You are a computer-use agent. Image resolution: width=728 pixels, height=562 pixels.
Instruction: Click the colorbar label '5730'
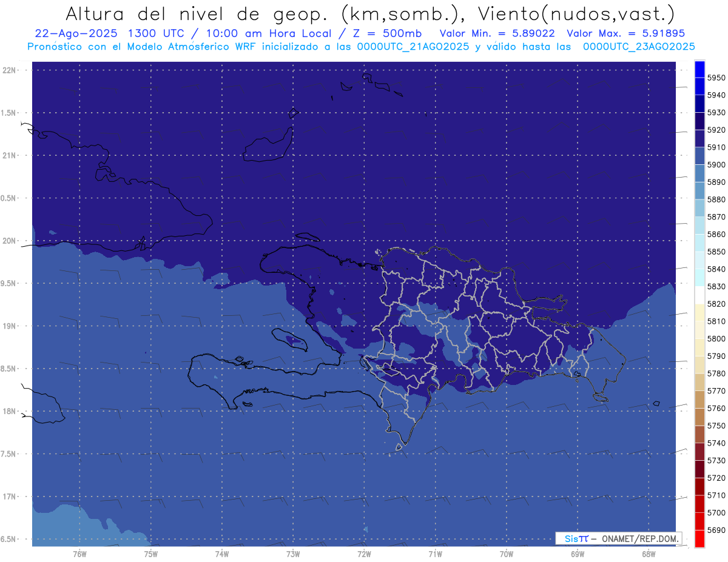point(716,461)
